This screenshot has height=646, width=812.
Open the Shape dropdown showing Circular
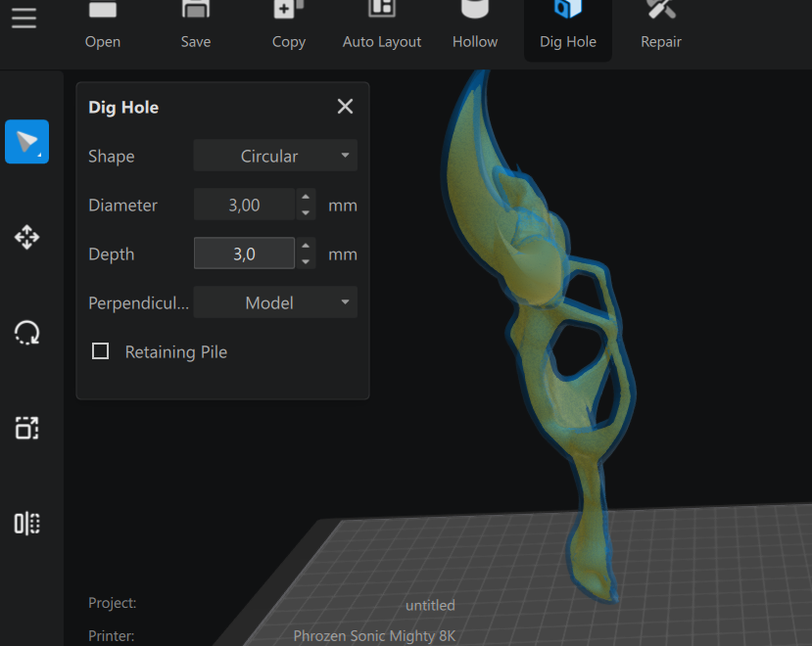pos(275,156)
